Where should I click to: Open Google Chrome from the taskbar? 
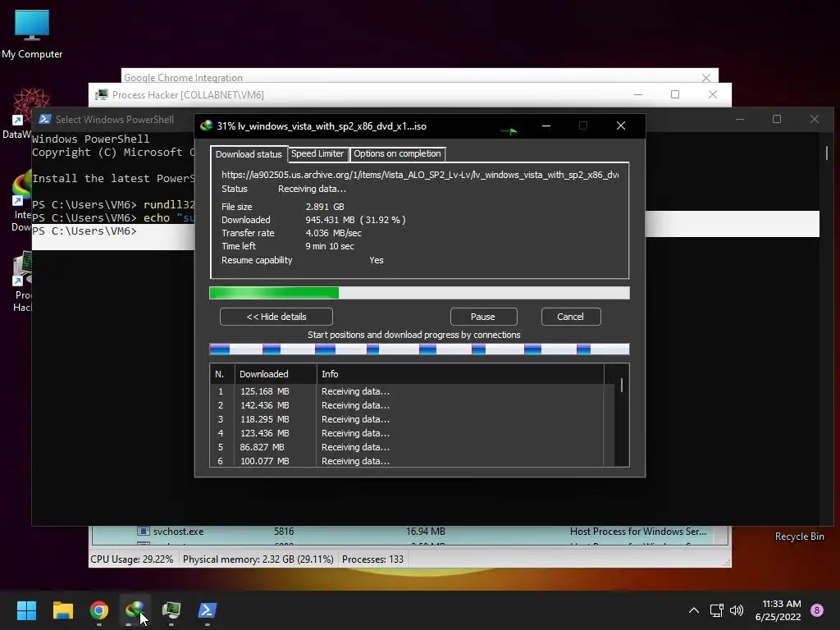pos(99,610)
